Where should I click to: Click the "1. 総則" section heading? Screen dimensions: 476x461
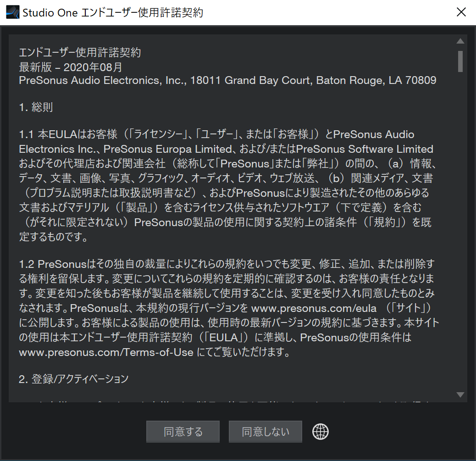click(36, 107)
